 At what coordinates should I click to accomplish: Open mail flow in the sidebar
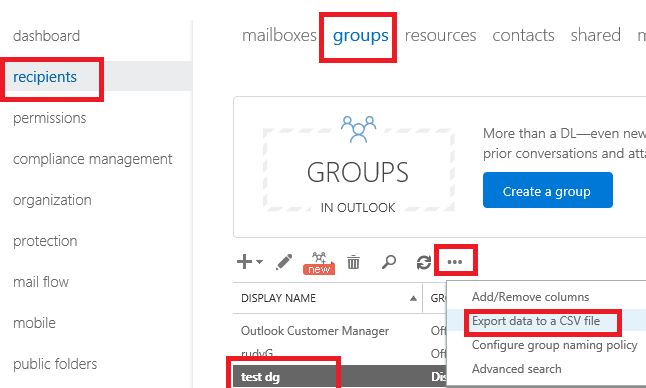coord(41,282)
